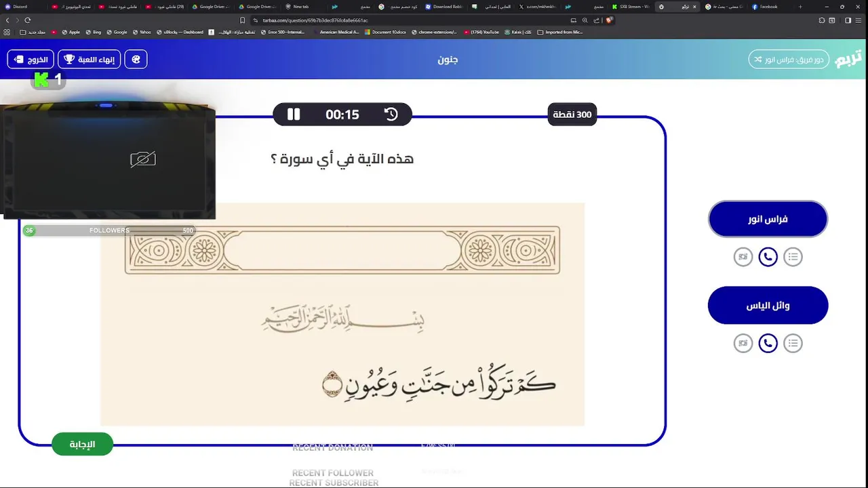868x488 pixels.
Task: Select team فراس انور
Action: 768,219
